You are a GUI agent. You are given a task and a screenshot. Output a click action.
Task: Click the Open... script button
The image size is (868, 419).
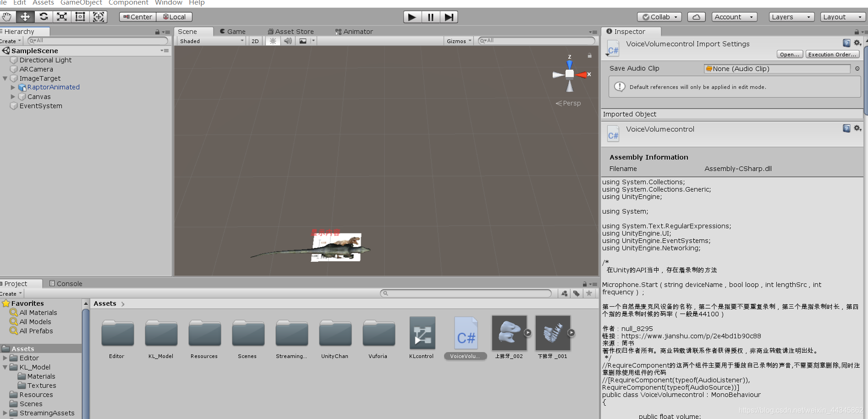pyautogui.click(x=790, y=54)
